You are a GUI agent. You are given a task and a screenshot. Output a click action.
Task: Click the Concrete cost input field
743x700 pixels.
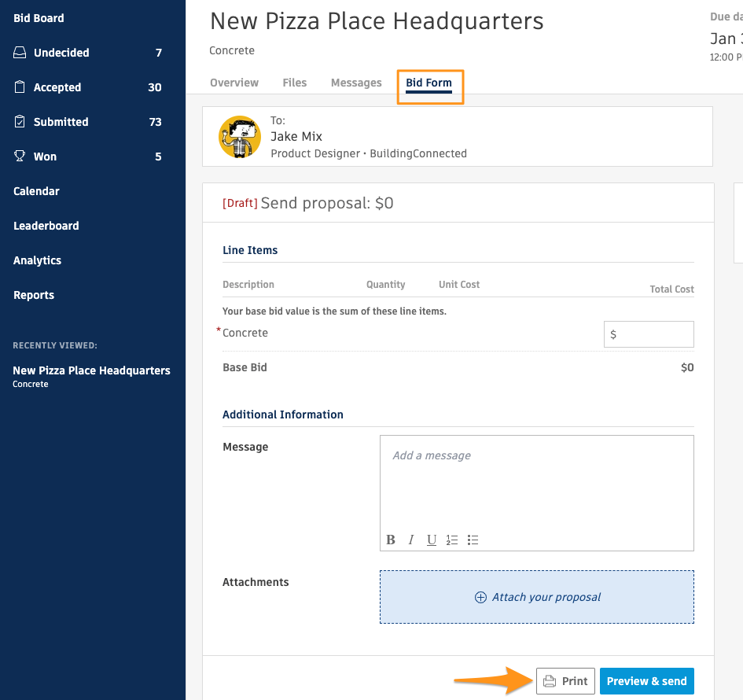coord(653,334)
